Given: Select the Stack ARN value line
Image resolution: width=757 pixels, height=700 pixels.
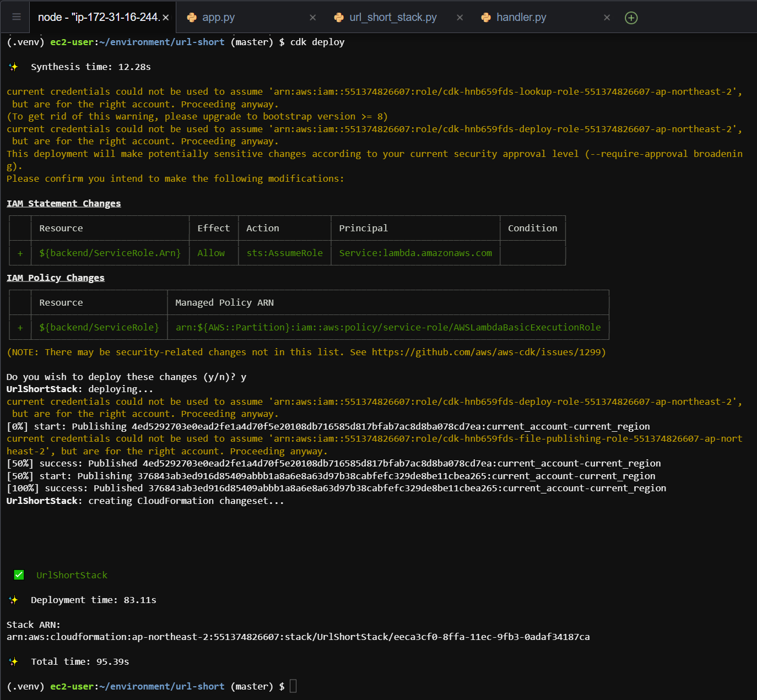Looking at the screenshot, I should click(298, 637).
